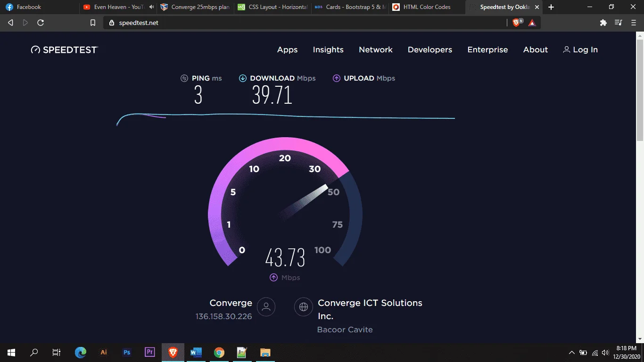The image size is (644, 362).
Task: Go back using the browser back arrow
Action: 11,23
